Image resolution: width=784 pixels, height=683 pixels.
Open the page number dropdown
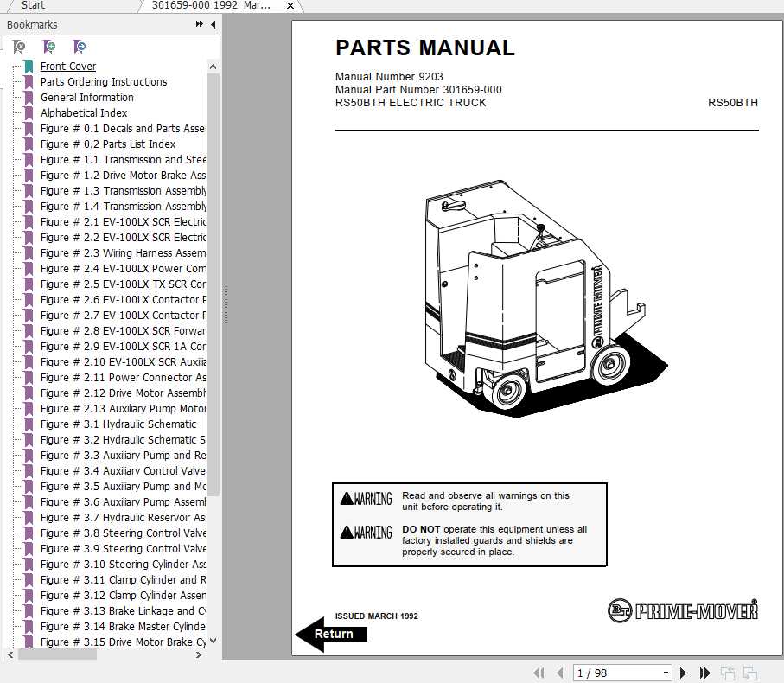(x=666, y=673)
